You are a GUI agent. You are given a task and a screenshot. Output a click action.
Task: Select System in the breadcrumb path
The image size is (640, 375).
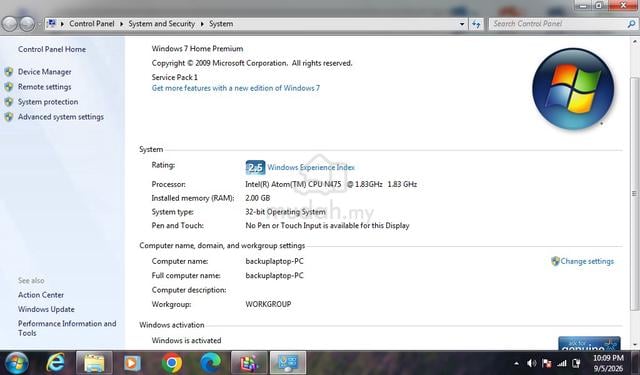[x=221, y=24]
